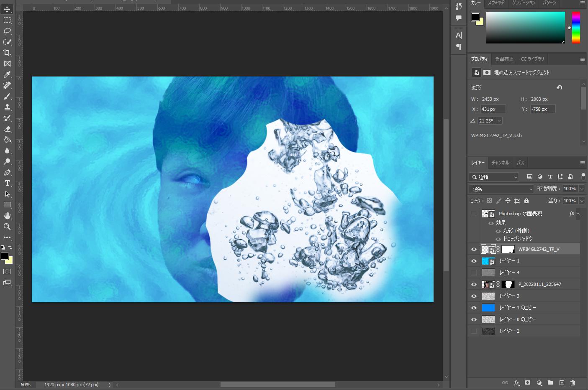Select the Horizontal Type tool
Screen dimensions: 588x390
click(x=7, y=183)
